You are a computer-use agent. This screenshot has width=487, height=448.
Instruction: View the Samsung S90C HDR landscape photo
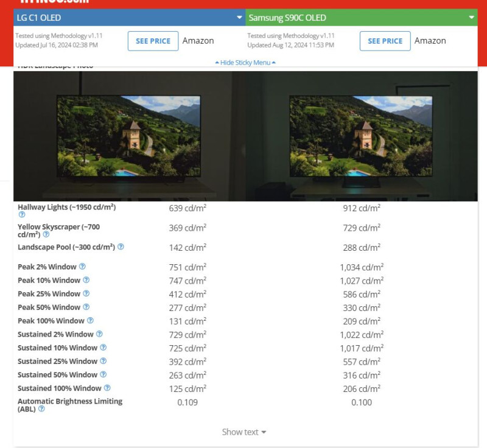pos(361,136)
